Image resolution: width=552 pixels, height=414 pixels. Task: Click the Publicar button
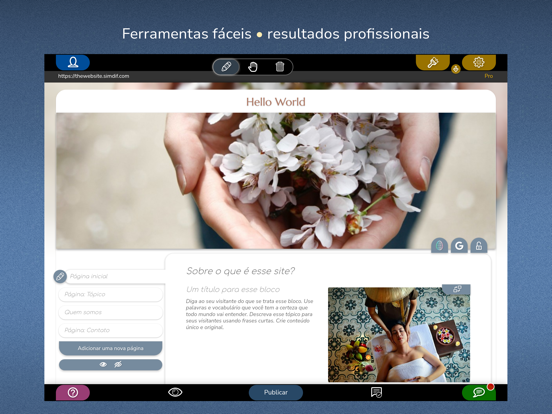coord(276,392)
